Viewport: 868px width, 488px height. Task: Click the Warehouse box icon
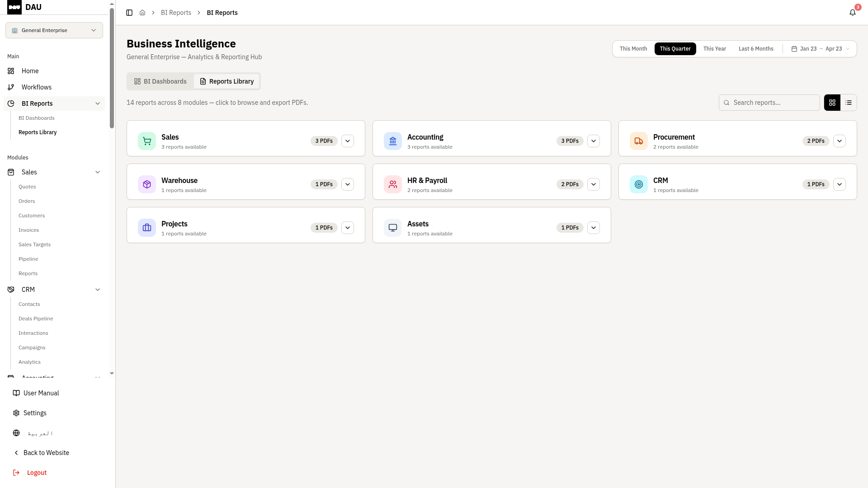147,184
